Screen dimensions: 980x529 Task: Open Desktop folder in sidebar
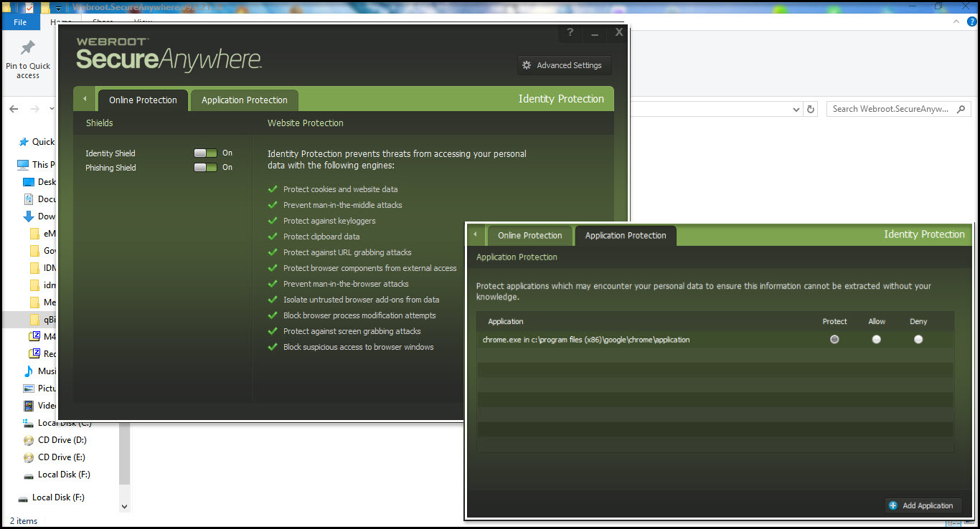[x=39, y=182]
